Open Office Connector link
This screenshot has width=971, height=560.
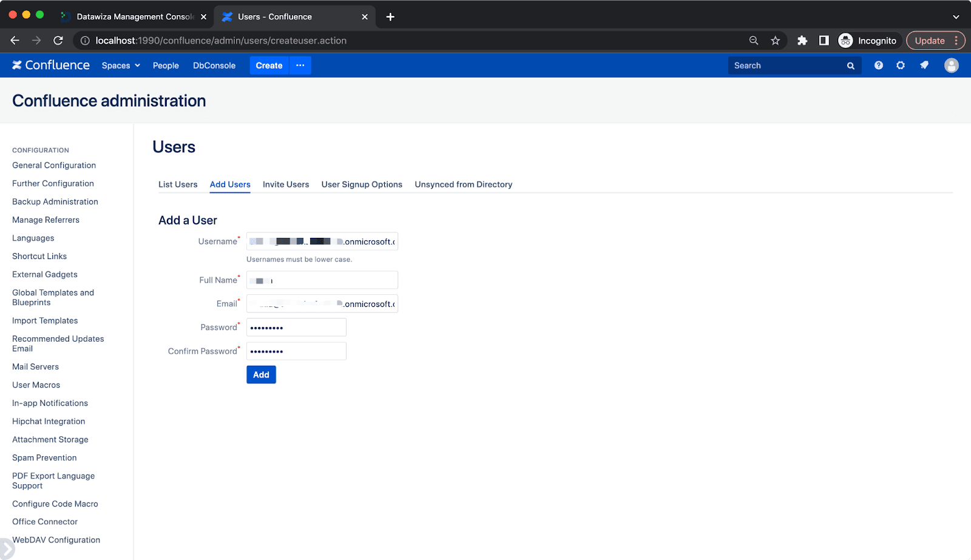pos(45,521)
